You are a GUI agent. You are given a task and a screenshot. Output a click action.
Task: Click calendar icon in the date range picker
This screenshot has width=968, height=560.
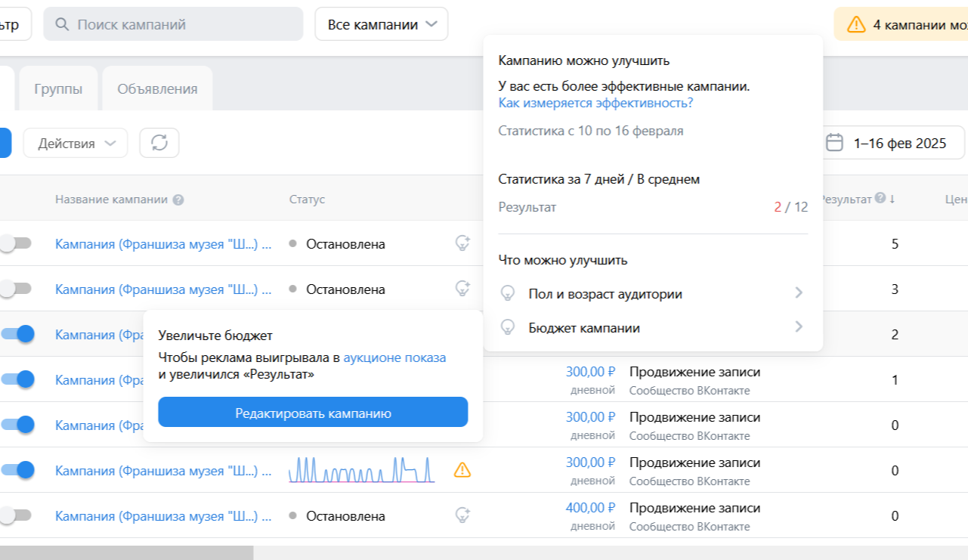tap(834, 143)
